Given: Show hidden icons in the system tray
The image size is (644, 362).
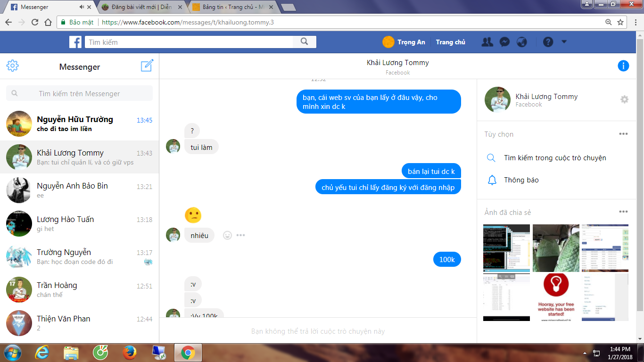Looking at the screenshot, I should tap(585, 353).
